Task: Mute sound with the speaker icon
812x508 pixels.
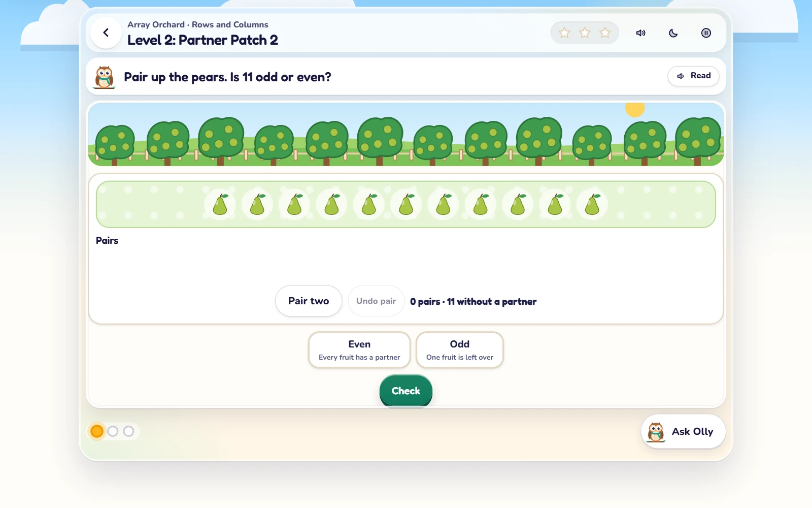Action: coord(641,33)
